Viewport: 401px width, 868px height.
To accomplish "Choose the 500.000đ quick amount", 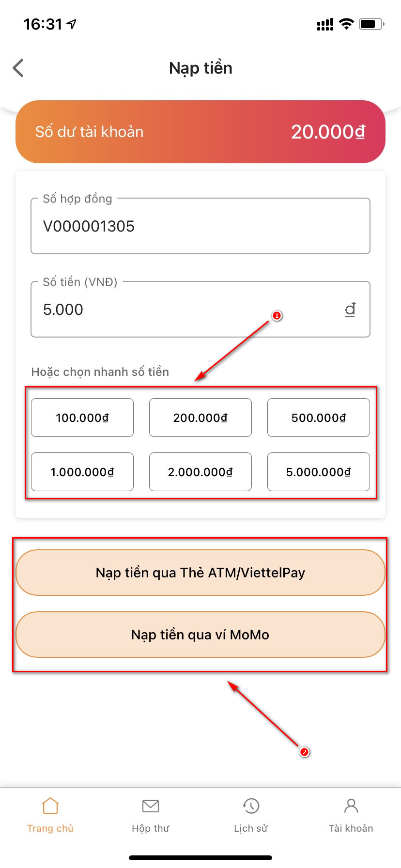I will pyautogui.click(x=319, y=418).
